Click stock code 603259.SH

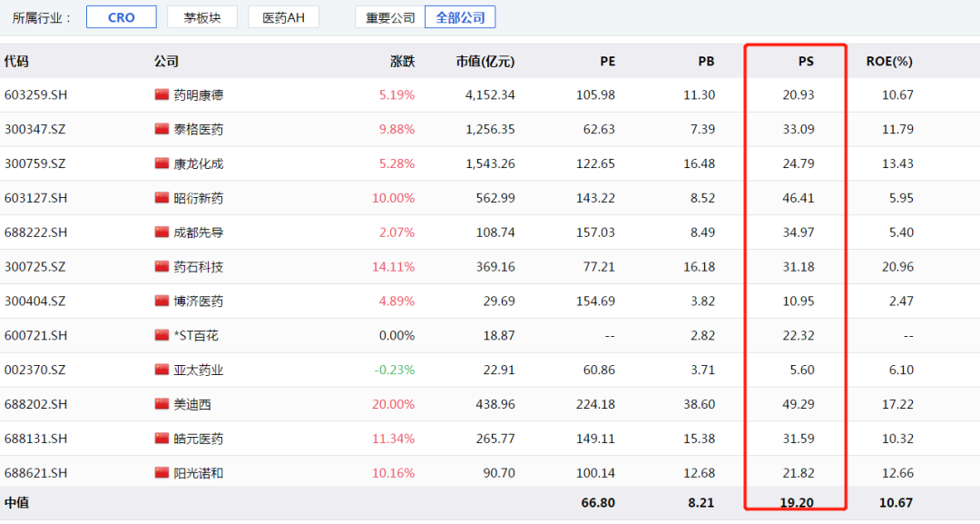click(35, 95)
